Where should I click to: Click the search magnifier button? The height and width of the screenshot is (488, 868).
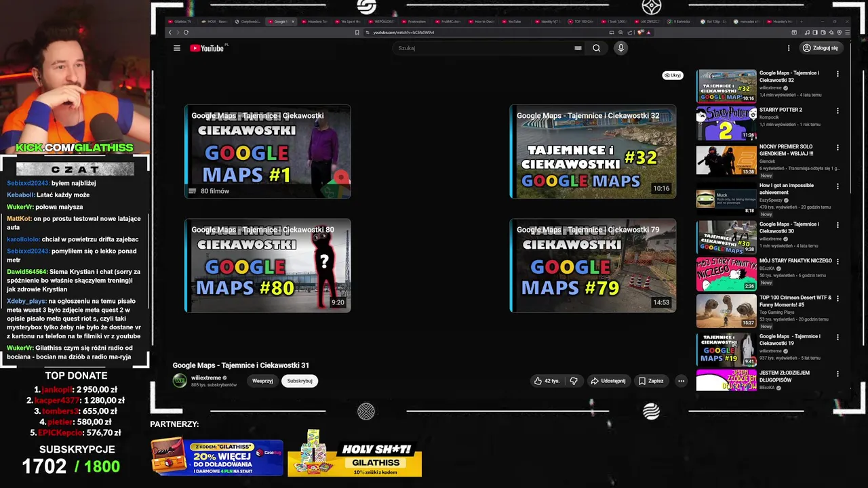[x=597, y=48]
